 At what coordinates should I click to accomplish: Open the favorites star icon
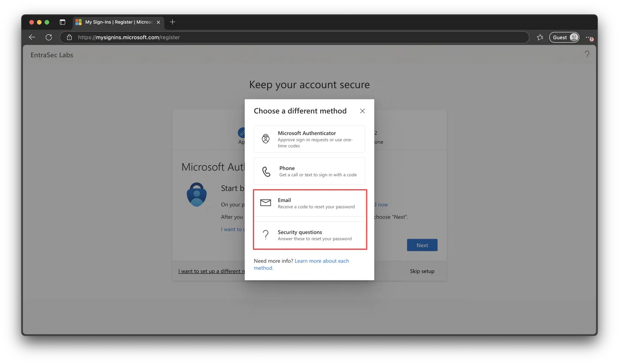pos(540,38)
